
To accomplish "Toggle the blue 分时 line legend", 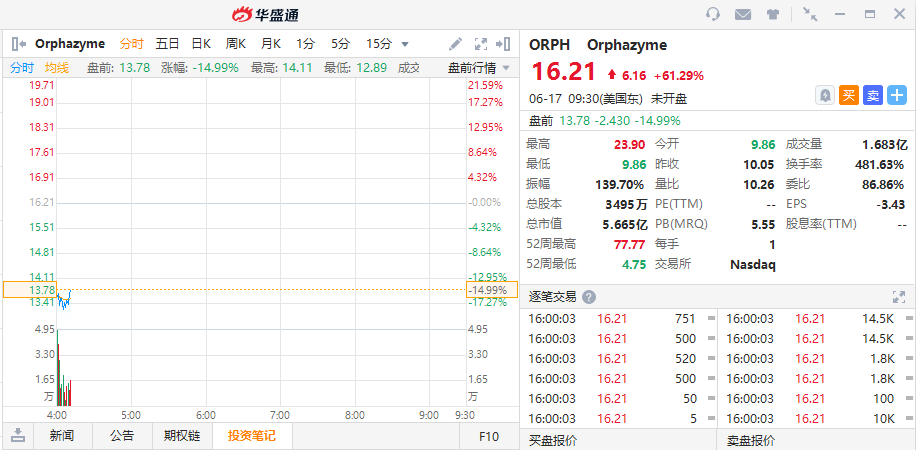I will pos(22,68).
